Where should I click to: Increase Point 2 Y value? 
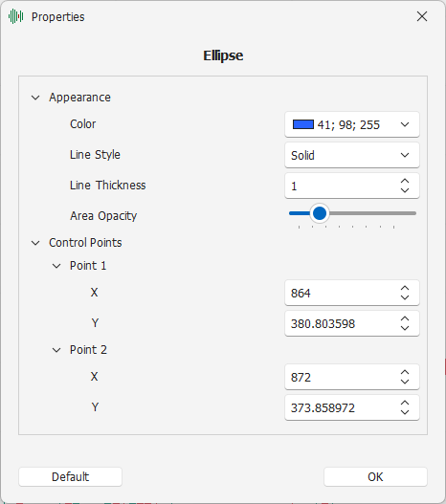(x=405, y=403)
